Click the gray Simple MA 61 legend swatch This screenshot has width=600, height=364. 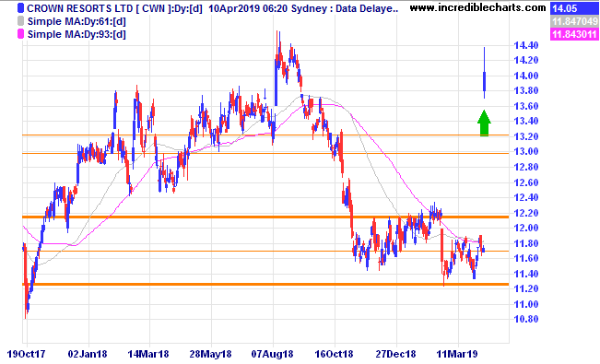click(20, 21)
